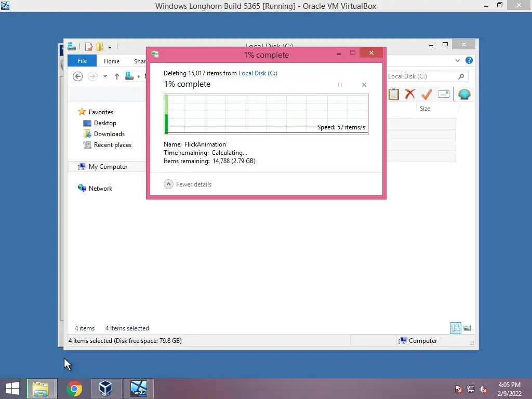Cancel the delete operation with the X

click(364, 85)
